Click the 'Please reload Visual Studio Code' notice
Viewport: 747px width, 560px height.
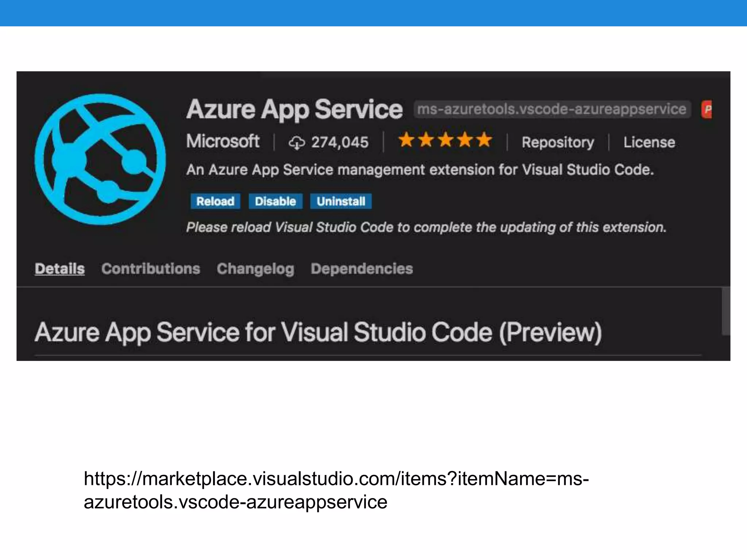tap(426, 227)
